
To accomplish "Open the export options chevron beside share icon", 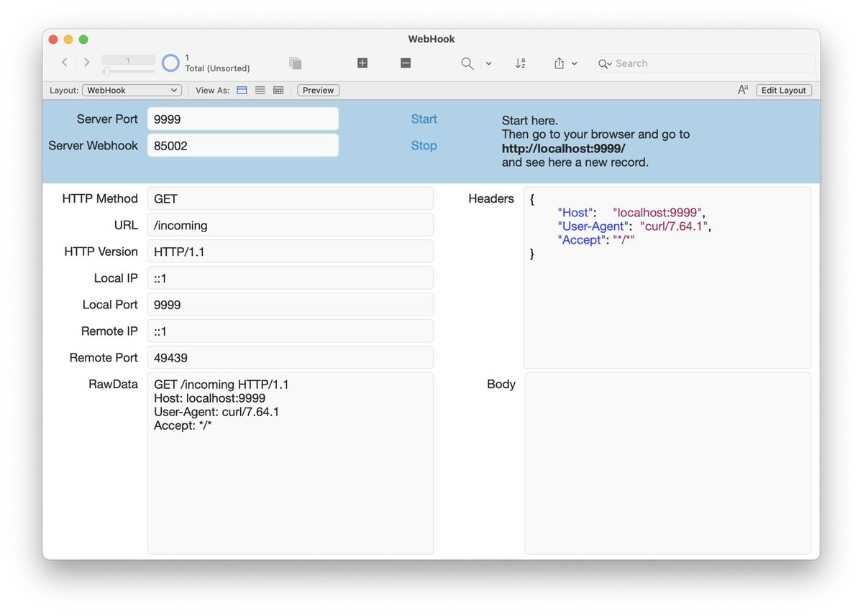I will 575,63.
